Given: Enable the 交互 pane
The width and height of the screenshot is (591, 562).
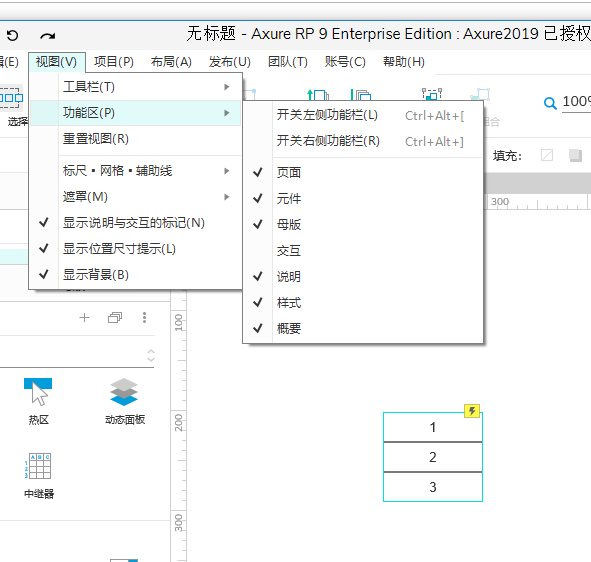Looking at the screenshot, I should tap(363, 250).
